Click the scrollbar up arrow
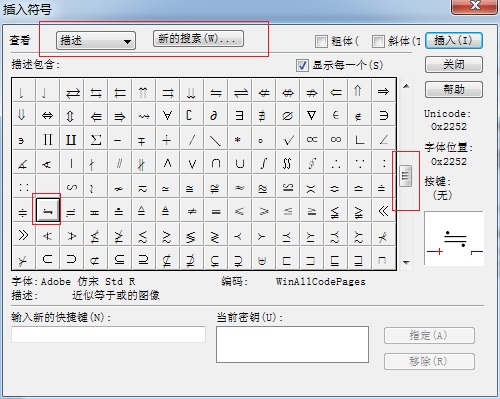Viewport: 500px width, 399px height. pos(406,86)
